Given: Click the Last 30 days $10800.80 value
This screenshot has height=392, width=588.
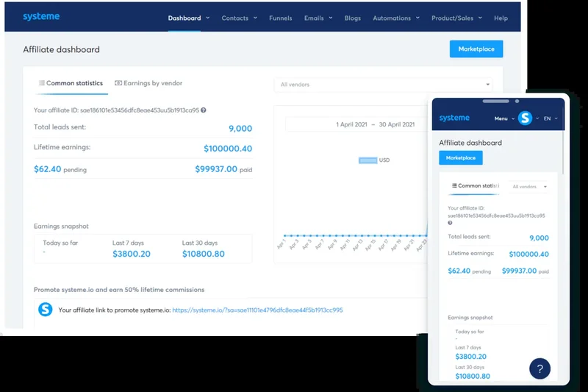Looking at the screenshot, I should [x=204, y=254].
